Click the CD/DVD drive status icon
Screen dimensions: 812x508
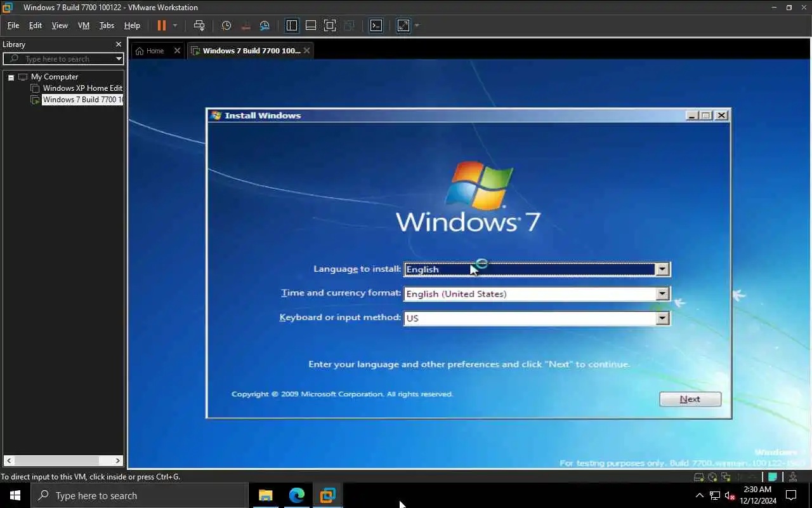click(x=712, y=477)
